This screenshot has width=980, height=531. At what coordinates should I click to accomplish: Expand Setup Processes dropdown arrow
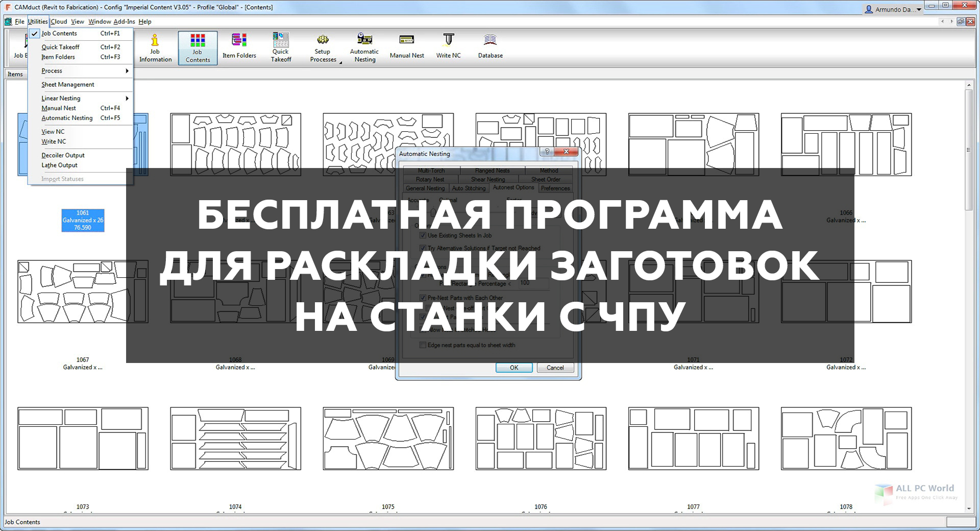pos(340,62)
